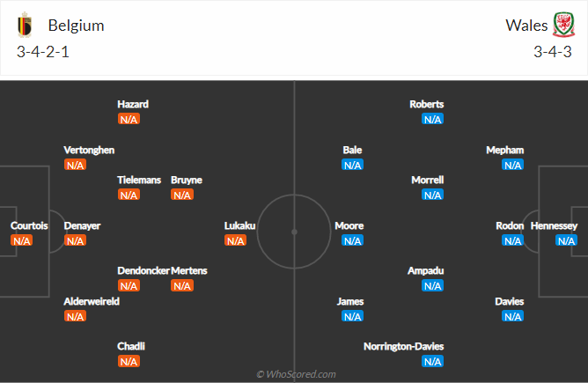588x383 pixels.
Task: Click Vertonghen's player name
Action: [x=89, y=150]
